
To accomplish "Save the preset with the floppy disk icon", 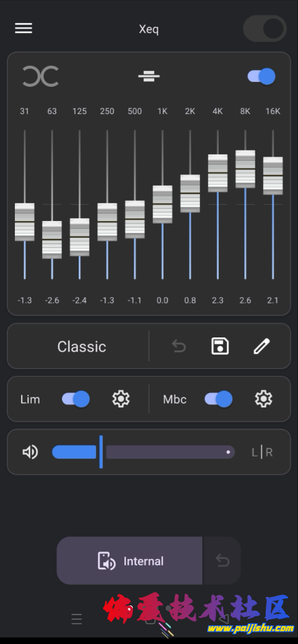I will (x=220, y=346).
